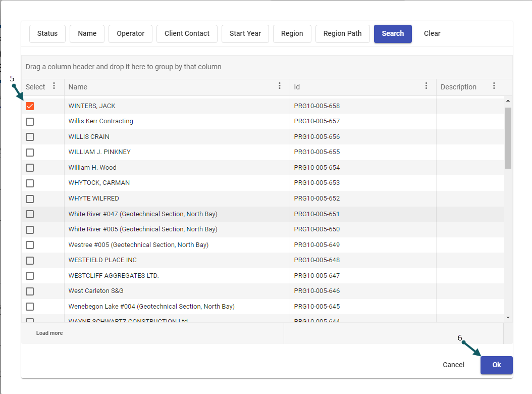This screenshot has height=394, width=532.
Task: Click the scrollbar up arrow
Action: coord(508,101)
